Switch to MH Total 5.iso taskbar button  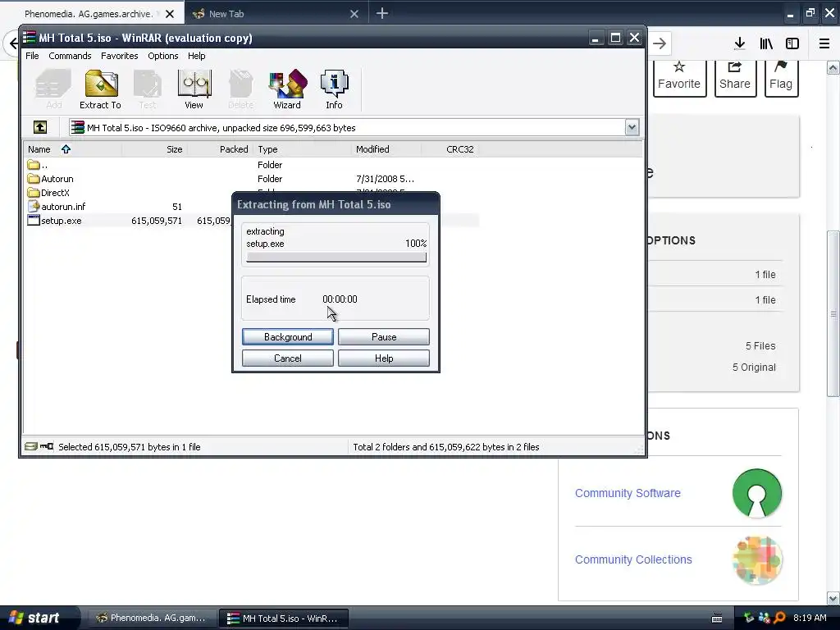click(284, 618)
